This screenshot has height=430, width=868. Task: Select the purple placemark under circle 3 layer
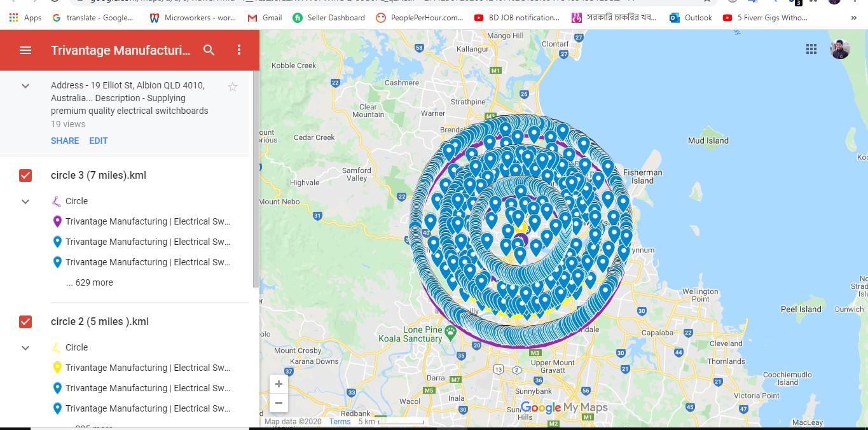(x=58, y=221)
